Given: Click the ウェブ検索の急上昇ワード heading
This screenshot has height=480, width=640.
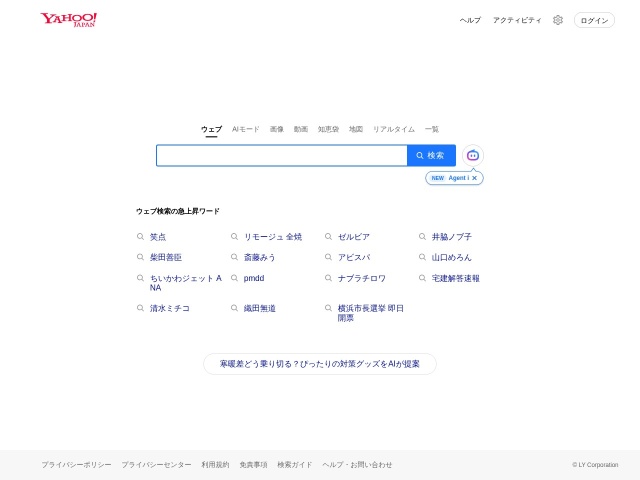Looking at the screenshot, I should pos(178,211).
